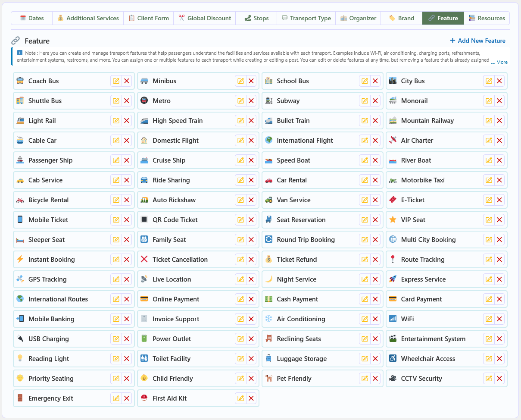This screenshot has width=521, height=420.
Task: Edit the GPS Tracking feature
Action: [116, 279]
